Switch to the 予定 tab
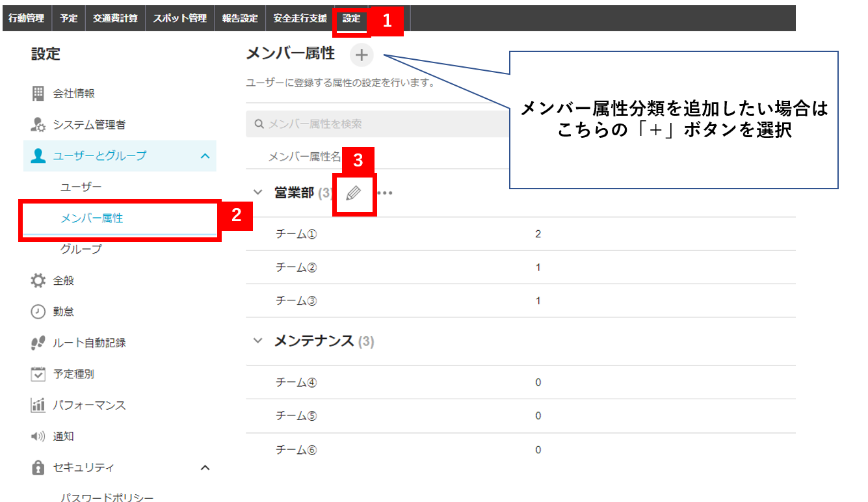The image size is (868, 502). (68, 18)
